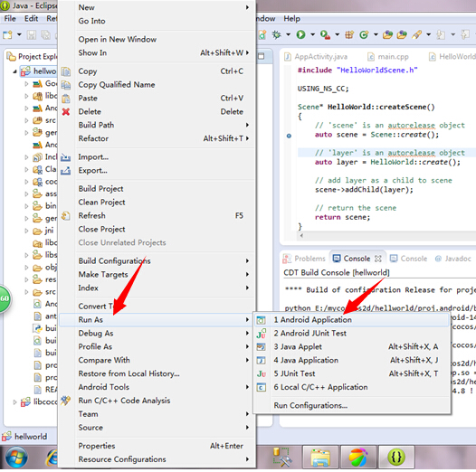The image size is (476, 472).
Task: Maximize the Project Explorer panel
Action: tap(261, 56)
